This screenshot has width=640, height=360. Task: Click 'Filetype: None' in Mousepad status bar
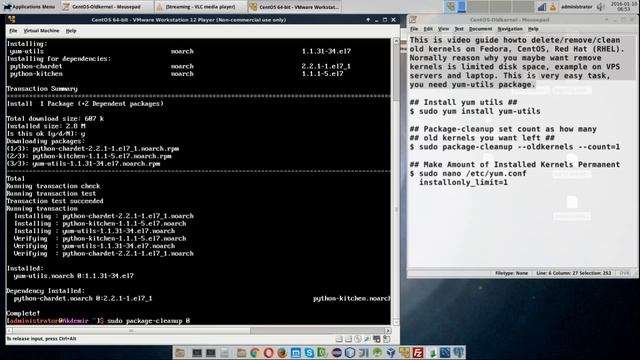coord(511,273)
